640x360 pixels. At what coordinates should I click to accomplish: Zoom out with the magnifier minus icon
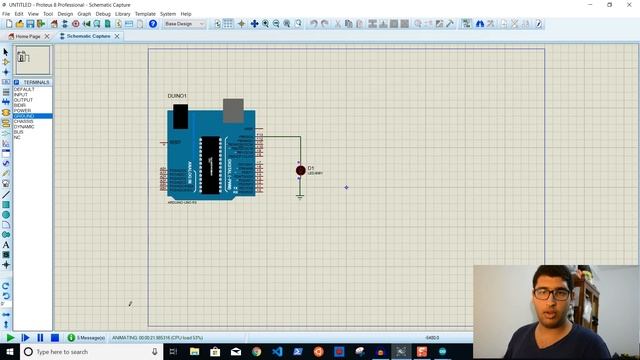276,24
